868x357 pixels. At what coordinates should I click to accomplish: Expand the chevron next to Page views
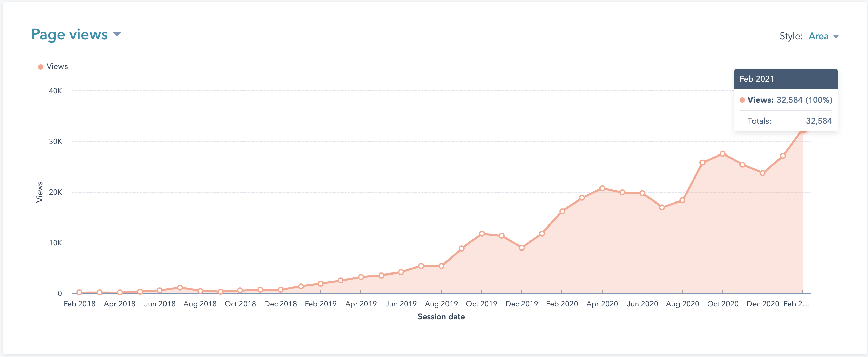click(117, 34)
